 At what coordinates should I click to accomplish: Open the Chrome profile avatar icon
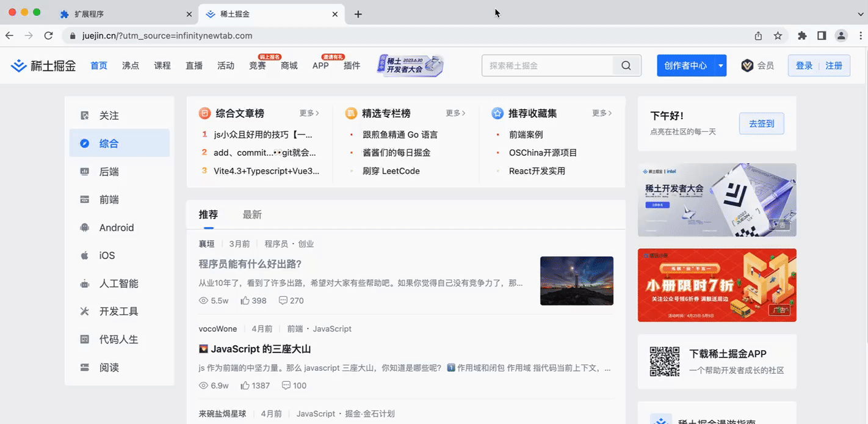(x=841, y=35)
